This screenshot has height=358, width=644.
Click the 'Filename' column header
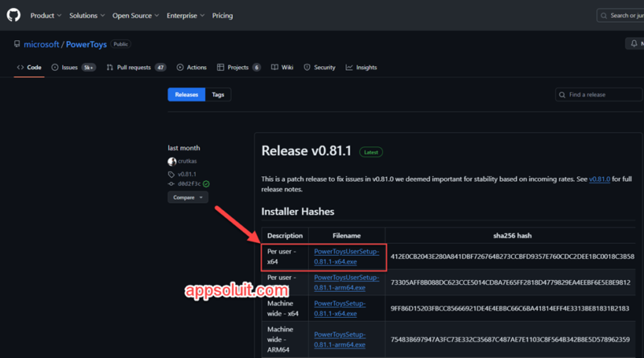(347, 236)
